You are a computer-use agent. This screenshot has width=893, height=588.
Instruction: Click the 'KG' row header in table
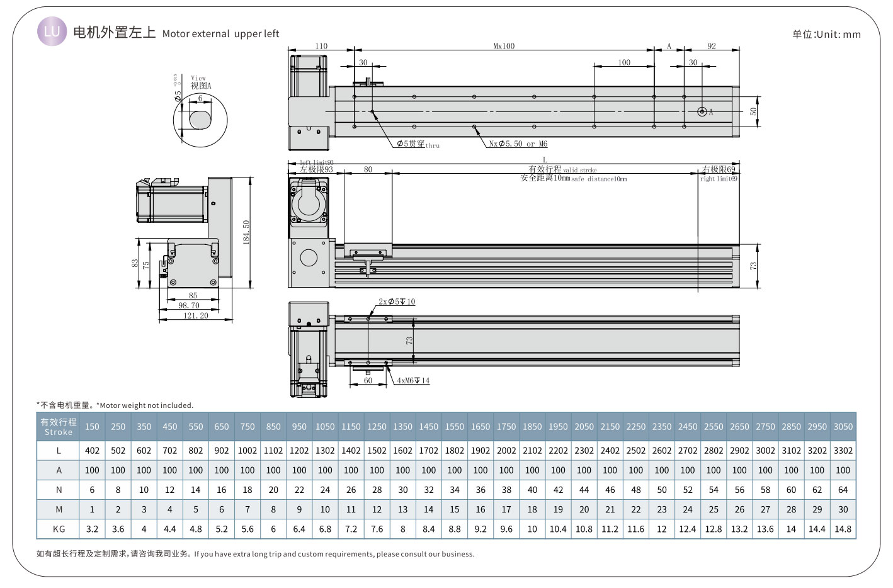59,529
